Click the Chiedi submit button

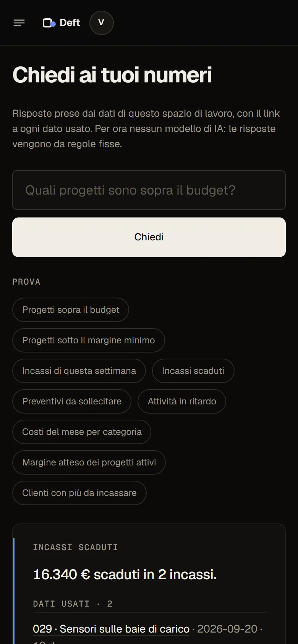(x=149, y=237)
